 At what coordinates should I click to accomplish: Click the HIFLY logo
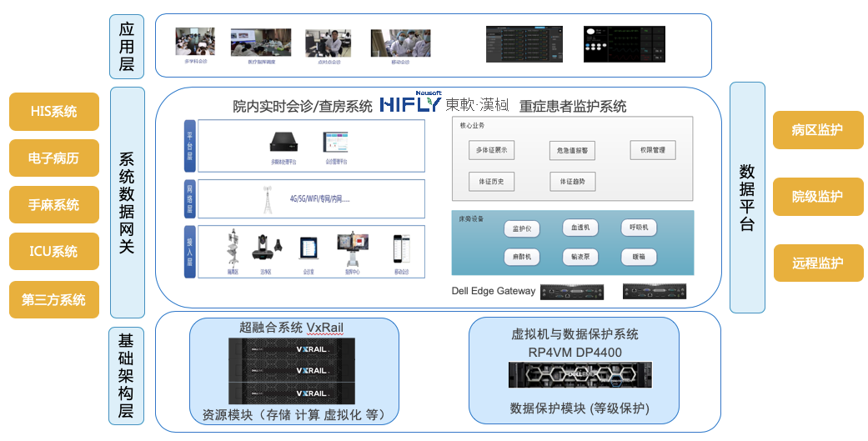411,104
